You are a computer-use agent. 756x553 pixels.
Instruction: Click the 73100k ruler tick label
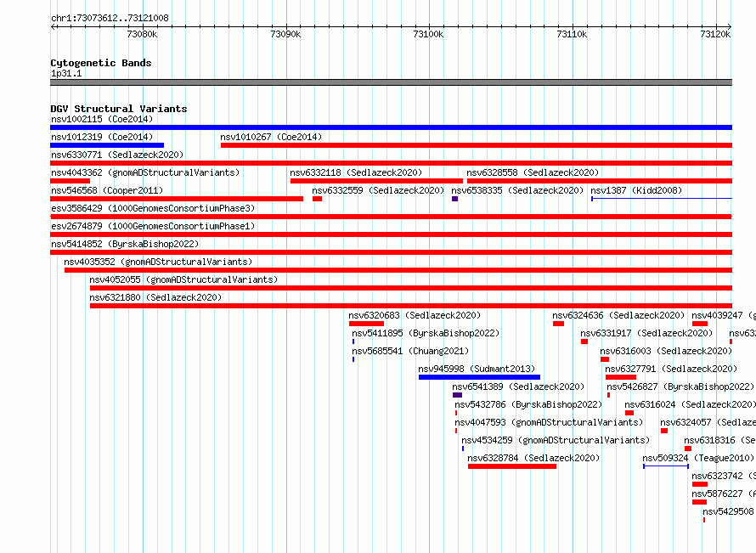428,34
